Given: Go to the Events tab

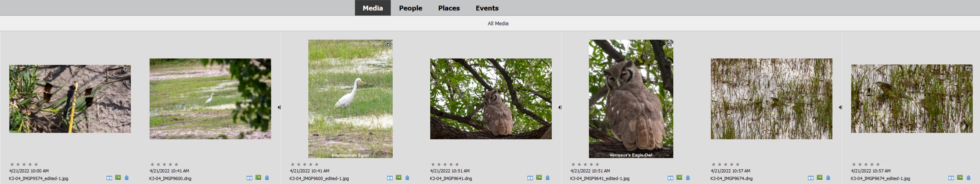Looking at the screenshot, I should pos(487,8).
